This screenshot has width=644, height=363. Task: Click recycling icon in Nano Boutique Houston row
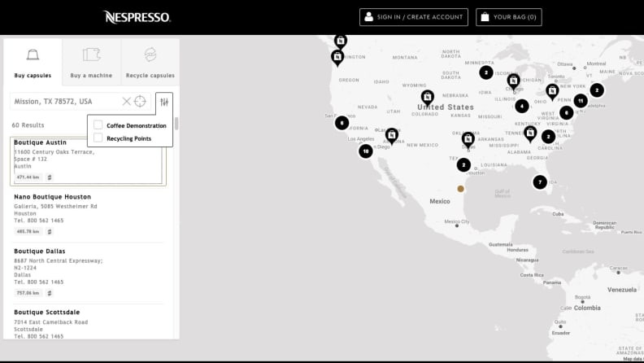(50, 231)
